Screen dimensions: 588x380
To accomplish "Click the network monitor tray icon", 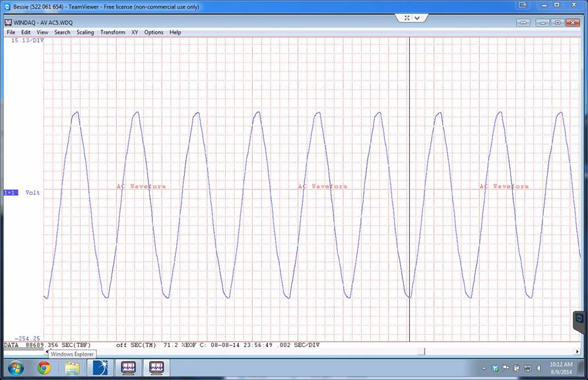I will tap(527, 369).
